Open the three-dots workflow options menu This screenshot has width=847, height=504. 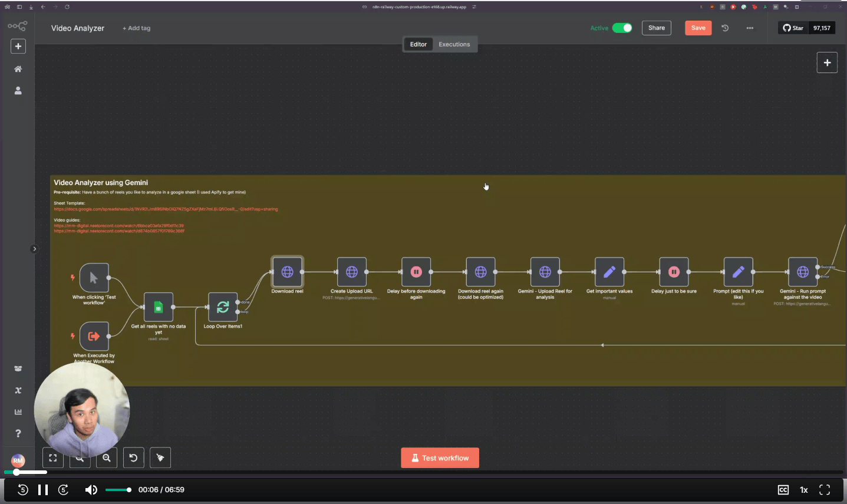click(x=750, y=28)
